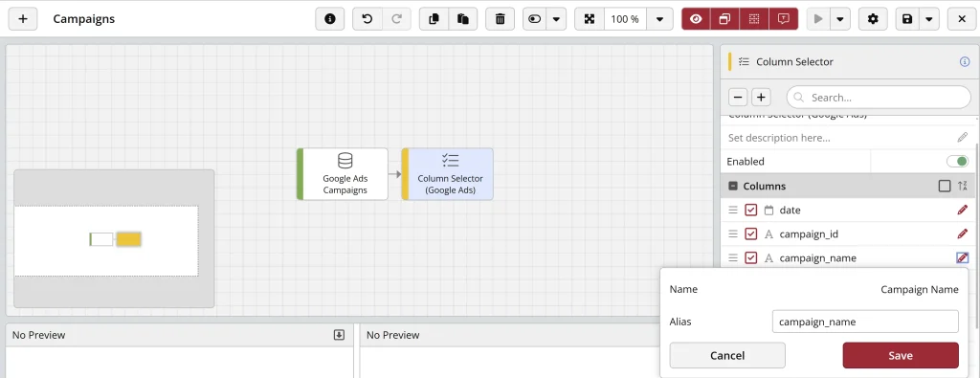Check the select-all columns checkbox

(945, 187)
